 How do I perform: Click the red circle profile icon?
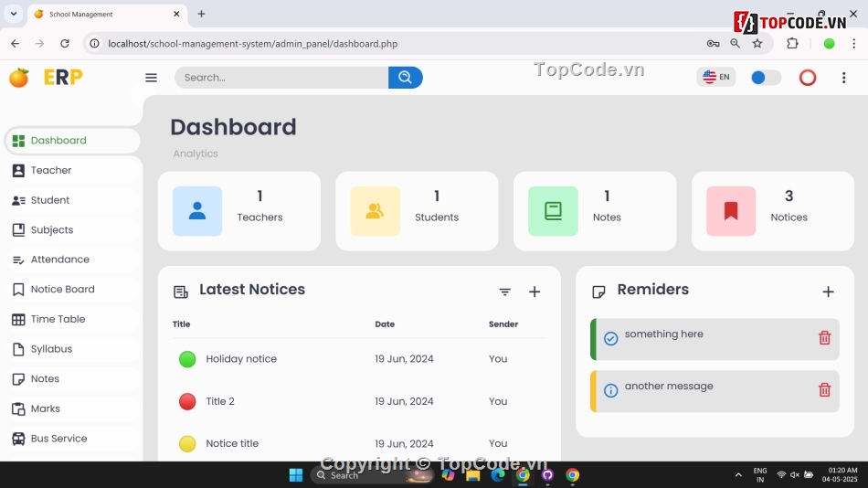coord(807,78)
